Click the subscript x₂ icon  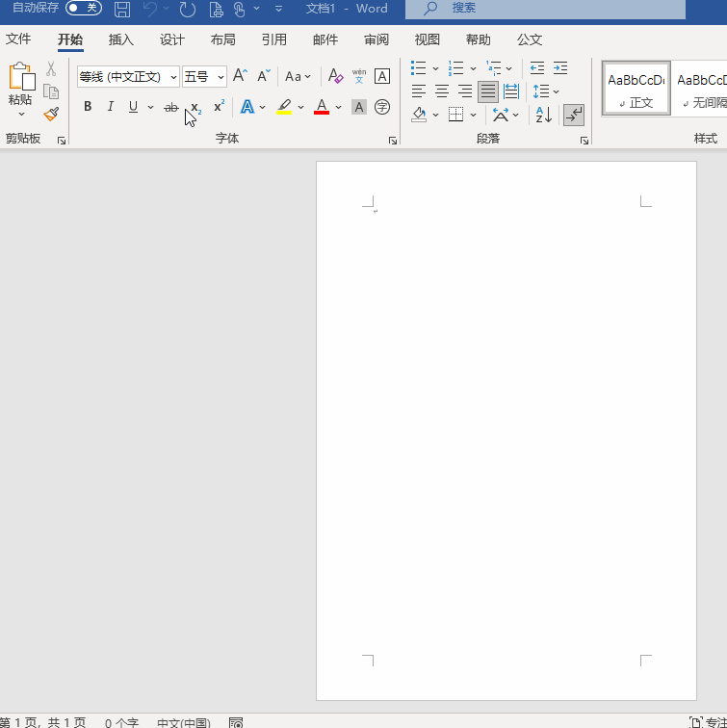tap(195, 108)
